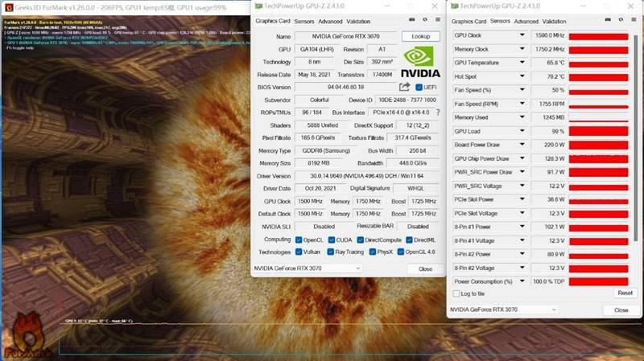Click the refresh icon in Sensors window
Viewport: 644px width, 361px height.
point(621,19)
